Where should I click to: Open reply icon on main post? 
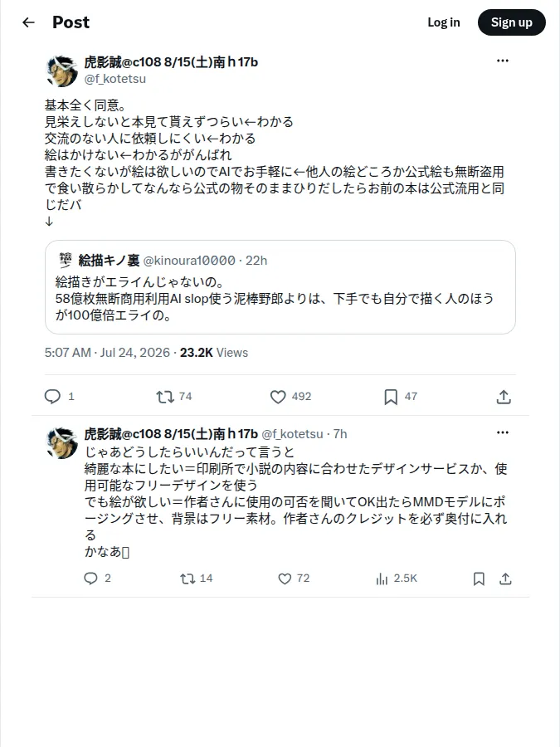(x=52, y=397)
